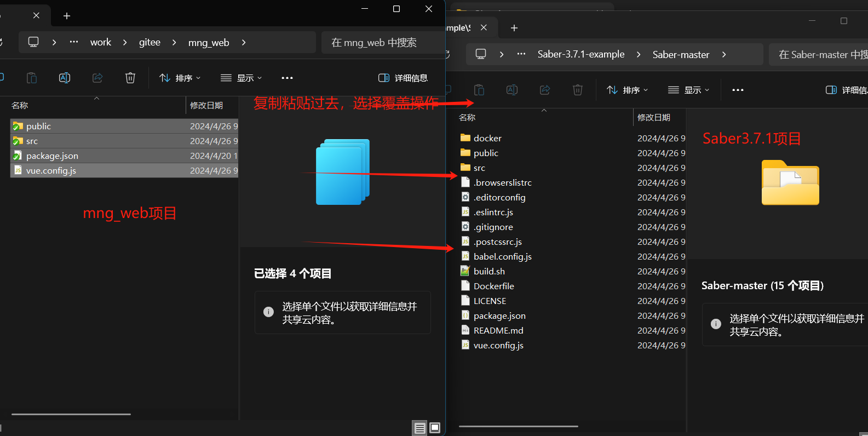Click the rename icon in Saber-master window toolbar
868x436 pixels.
click(512, 90)
